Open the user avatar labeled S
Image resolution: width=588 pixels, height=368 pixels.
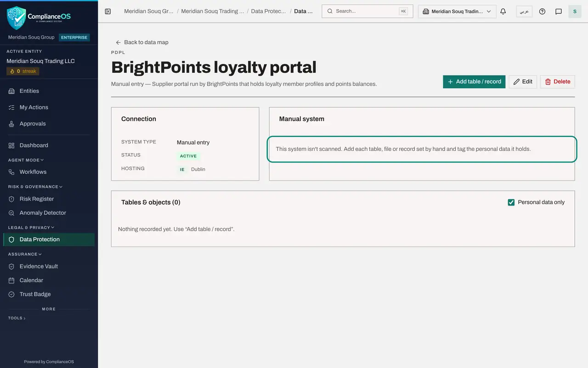575,11
